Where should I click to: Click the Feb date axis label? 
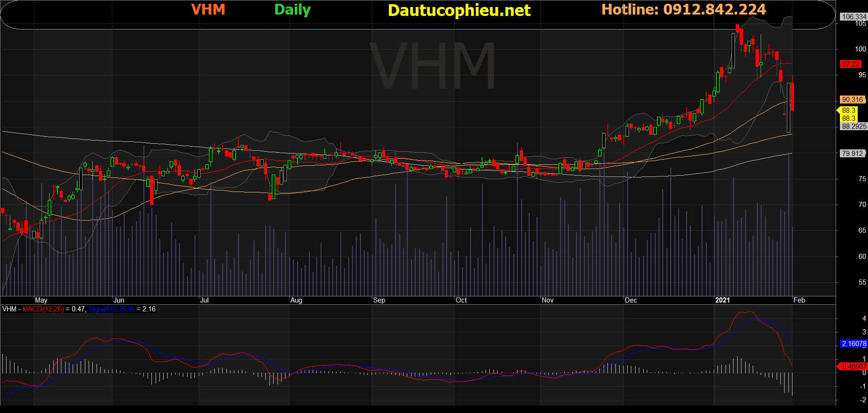[799, 300]
